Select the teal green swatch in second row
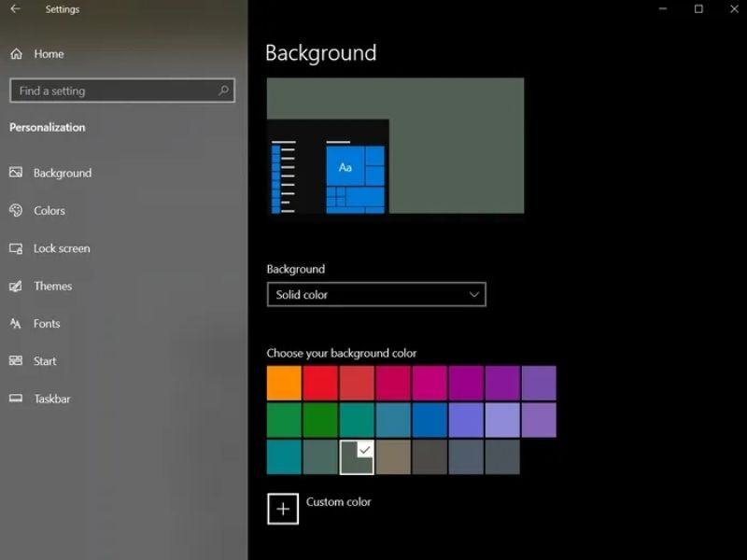The height and width of the screenshot is (560, 747). coord(357,420)
